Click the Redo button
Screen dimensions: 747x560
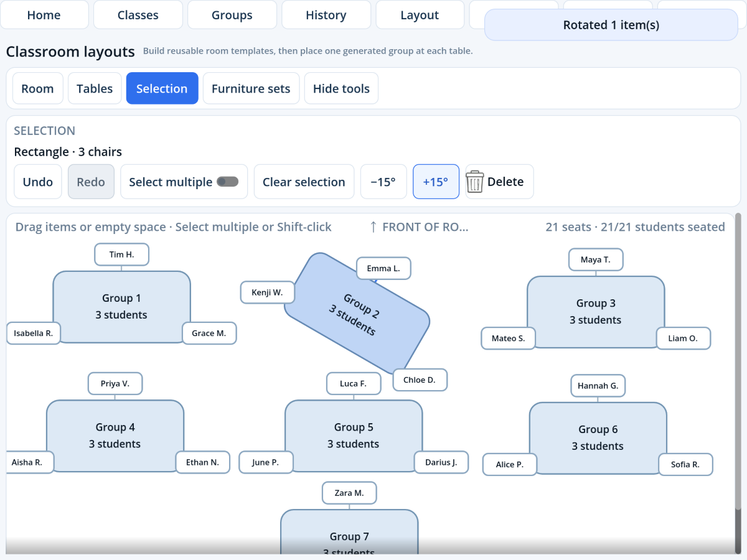click(x=91, y=182)
